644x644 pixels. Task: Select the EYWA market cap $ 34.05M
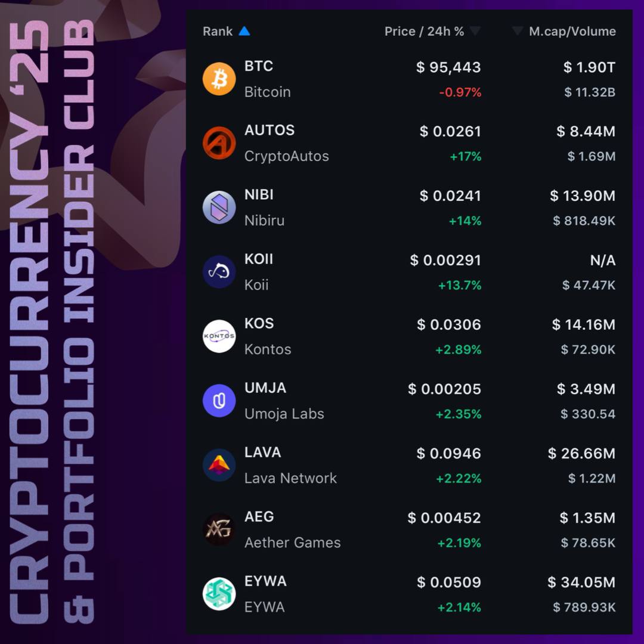tap(581, 583)
